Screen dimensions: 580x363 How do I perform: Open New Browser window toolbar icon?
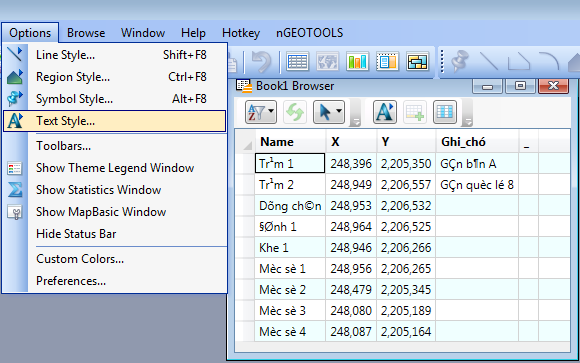click(297, 62)
